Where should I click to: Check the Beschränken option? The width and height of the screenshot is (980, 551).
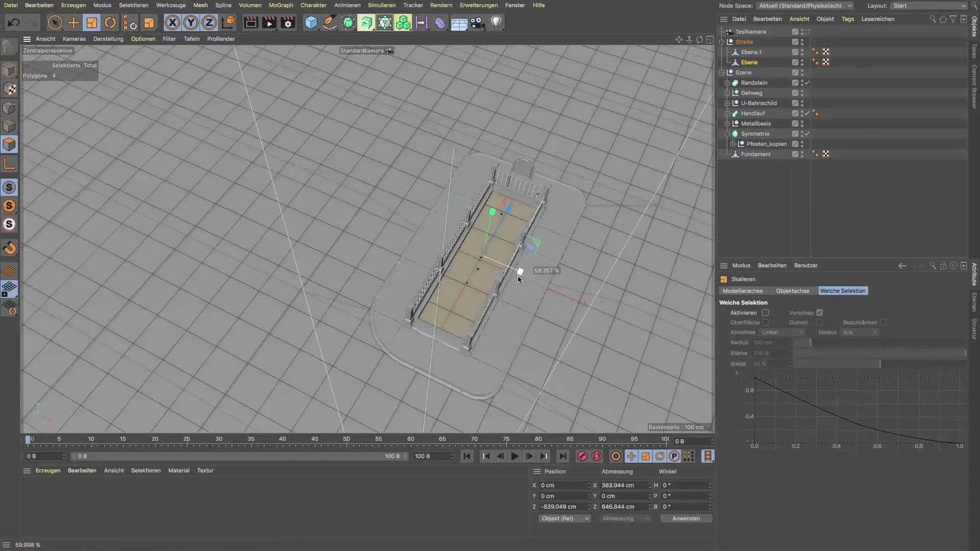coord(883,322)
